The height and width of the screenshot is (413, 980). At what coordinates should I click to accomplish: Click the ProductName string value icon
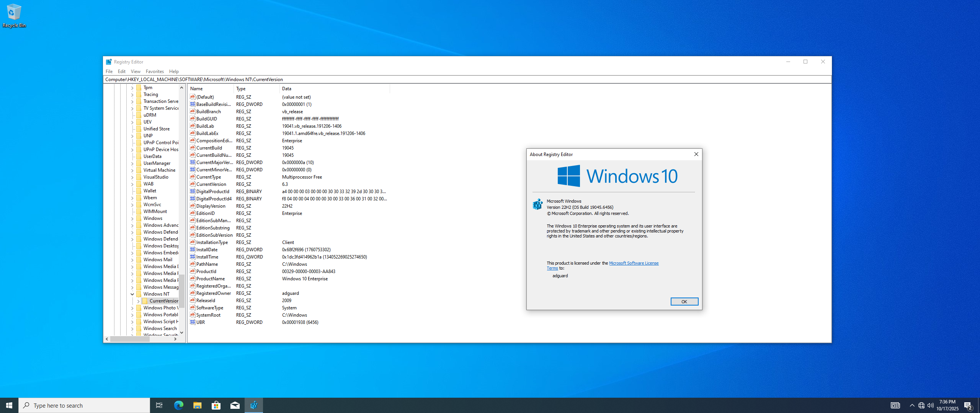[193, 279]
